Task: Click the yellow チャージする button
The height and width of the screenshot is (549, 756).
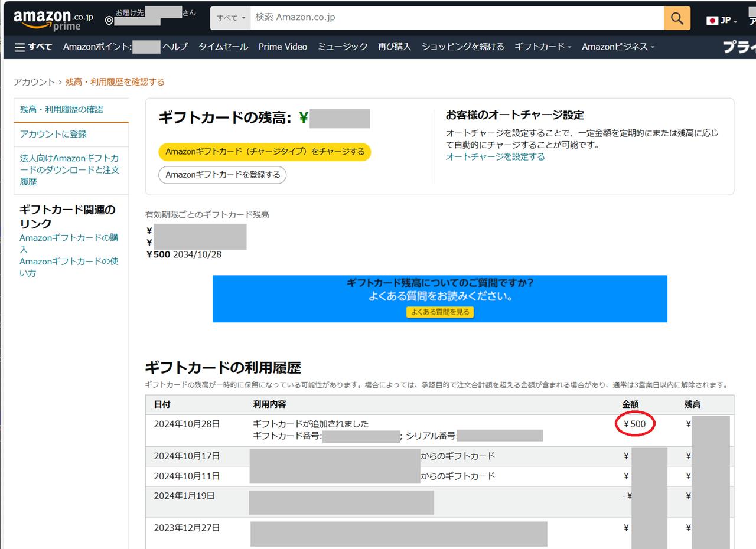Action: pyautogui.click(x=265, y=152)
